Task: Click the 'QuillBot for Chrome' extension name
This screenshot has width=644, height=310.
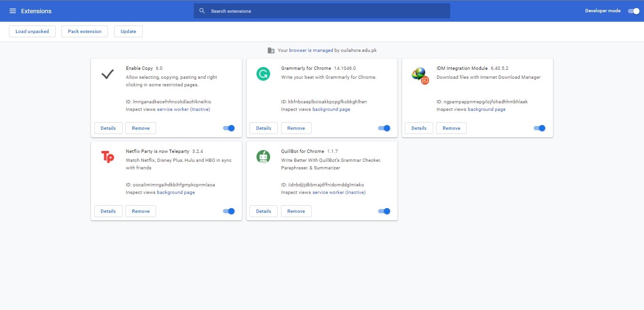Action: (303, 151)
